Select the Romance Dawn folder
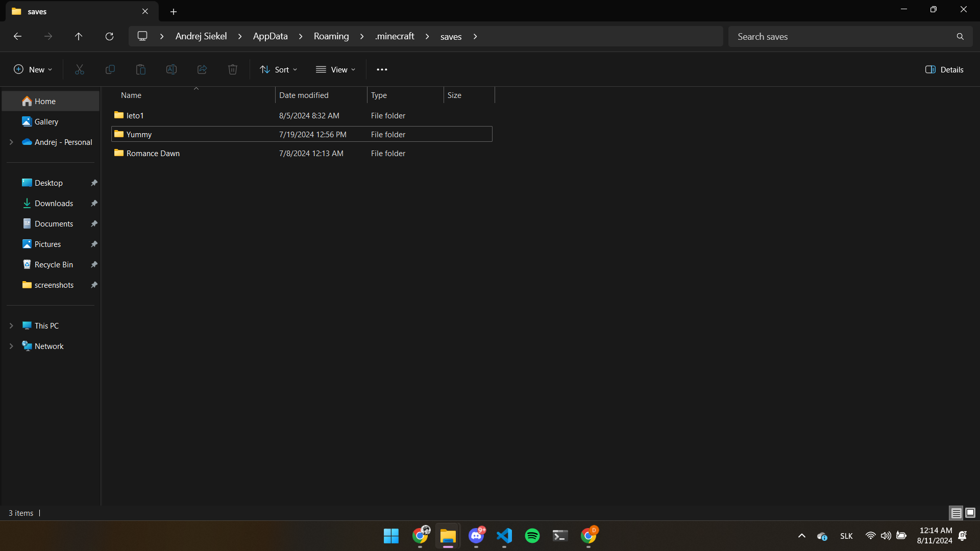The height and width of the screenshot is (551, 980). pos(302,153)
